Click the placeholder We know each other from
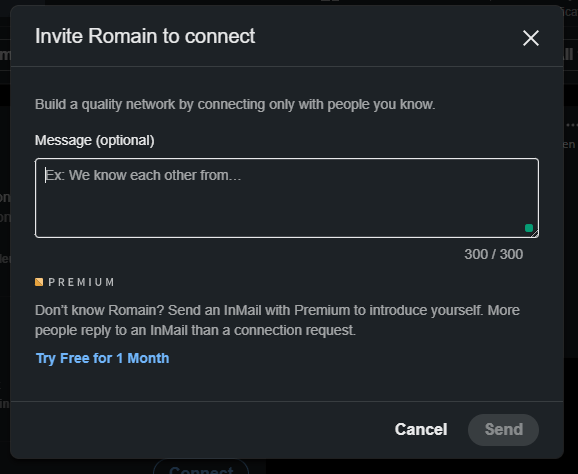Viewport: 578px width, 474px height. 143,175
